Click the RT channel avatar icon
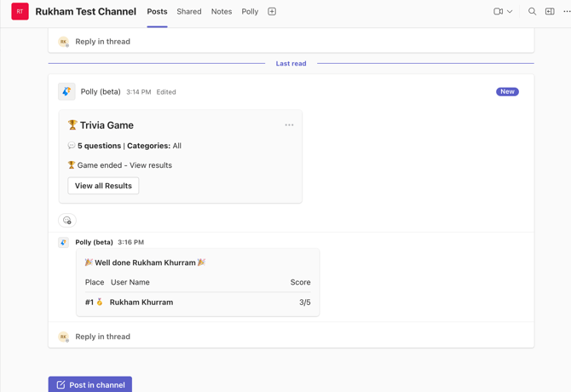 (x=20, y=12)
